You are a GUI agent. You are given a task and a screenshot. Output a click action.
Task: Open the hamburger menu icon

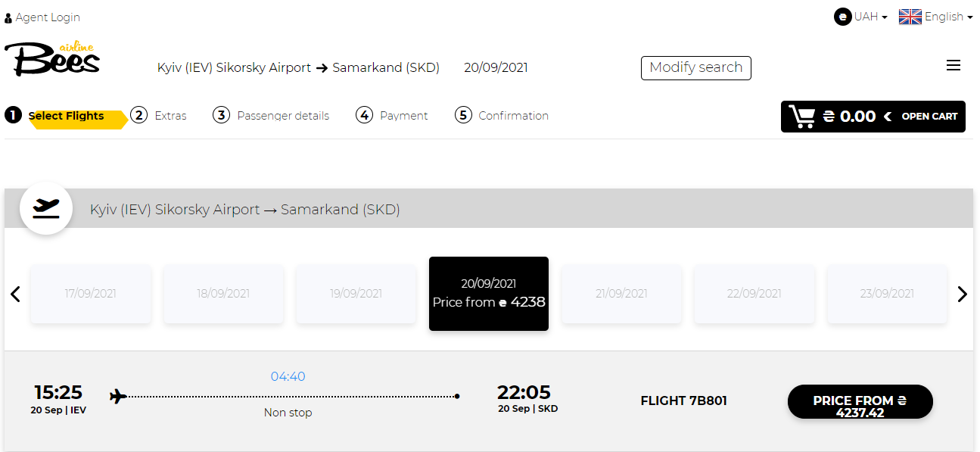point(954,66)
